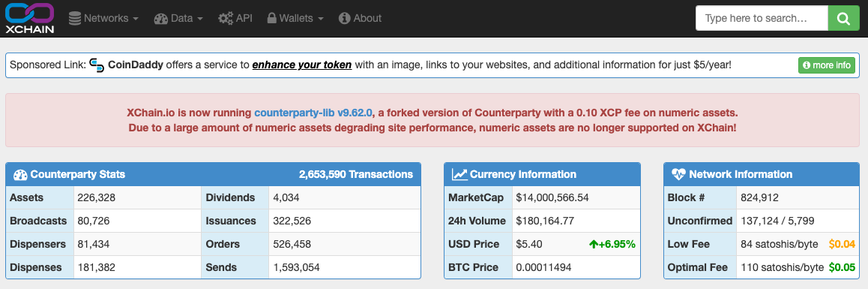Click the green up arrow beside +6.95%
The width and height of the screenshot is (868, 289).
click(x=593, y=245)
